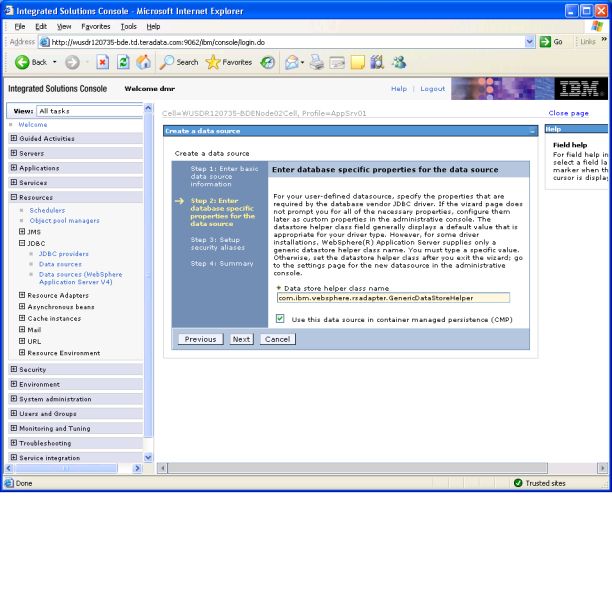Expand Monitoring and Tuning section
Viewport: 612px width, 608px height.
coord(14,428)
